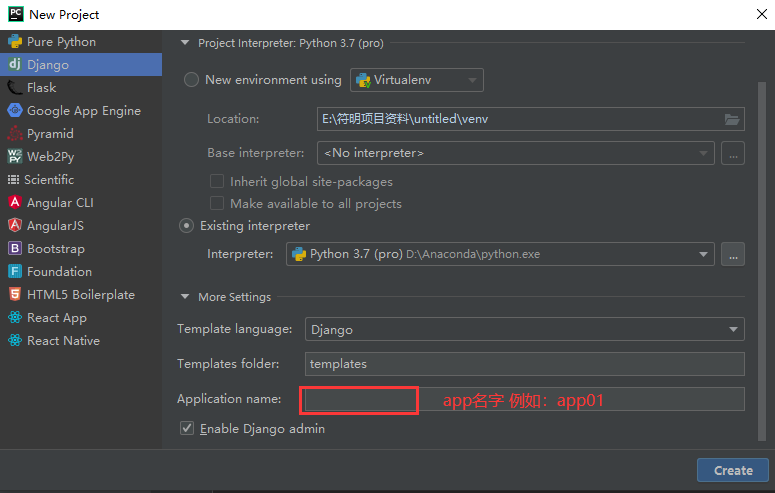Click the Angular CLI icon

(x=15, y=202)
